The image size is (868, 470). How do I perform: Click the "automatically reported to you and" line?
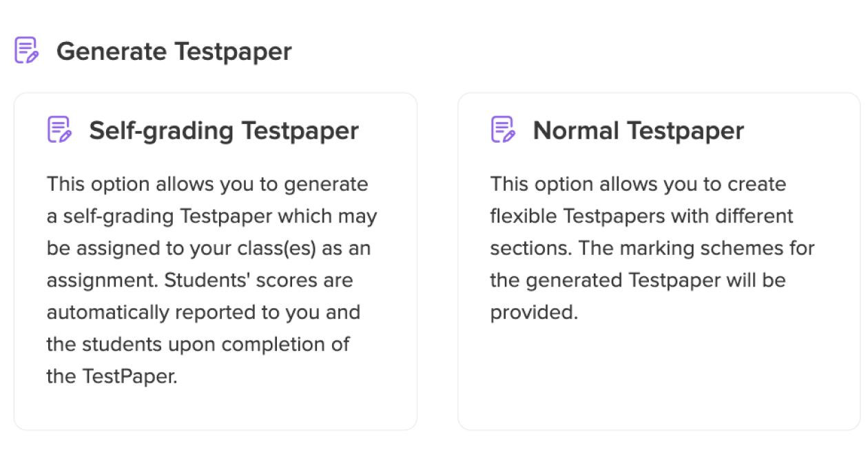point(203,312)
